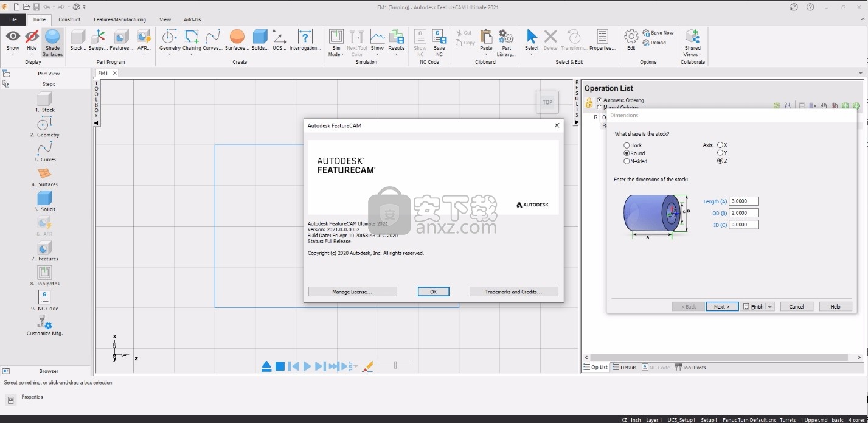The width and height of the screenshot is (868, 423).
Task: Select X axis radio button
Action: [x=720, y=145]
